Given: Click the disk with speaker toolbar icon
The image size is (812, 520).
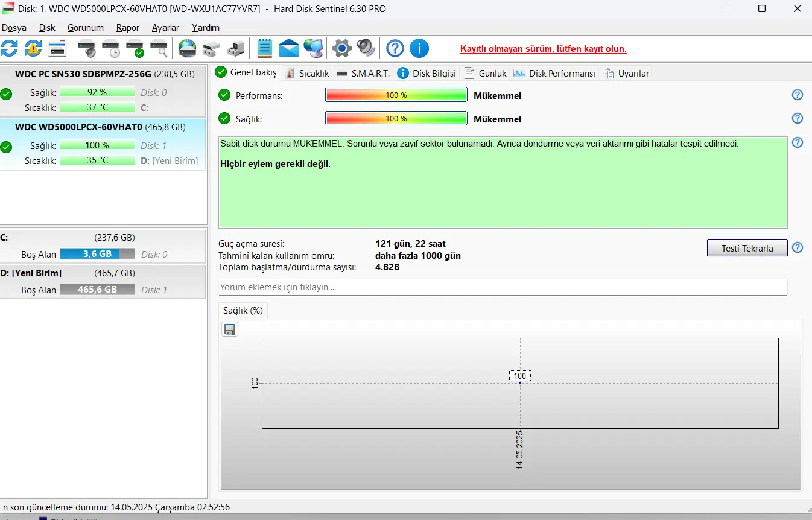Looking at the screenshot, I should (87, 48).
